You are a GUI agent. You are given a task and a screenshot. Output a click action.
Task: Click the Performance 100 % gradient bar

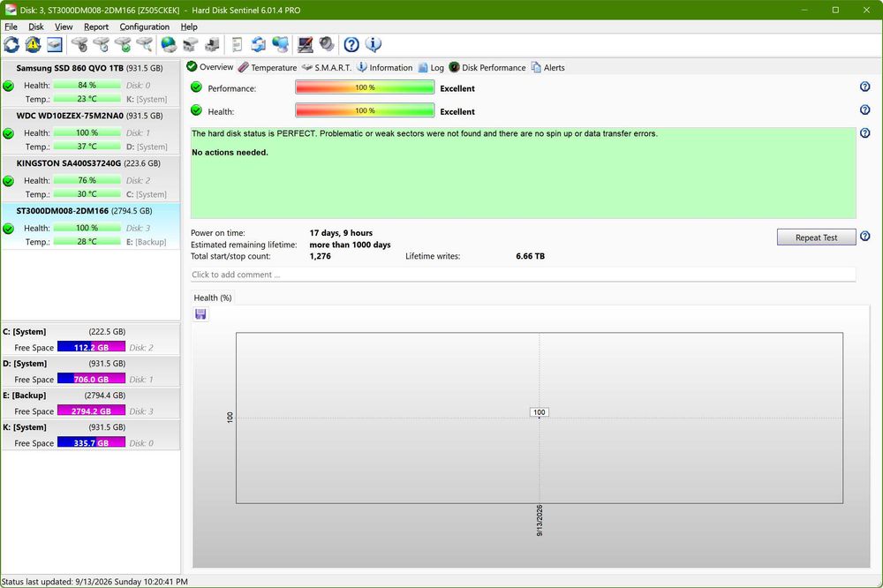(365, 87)
